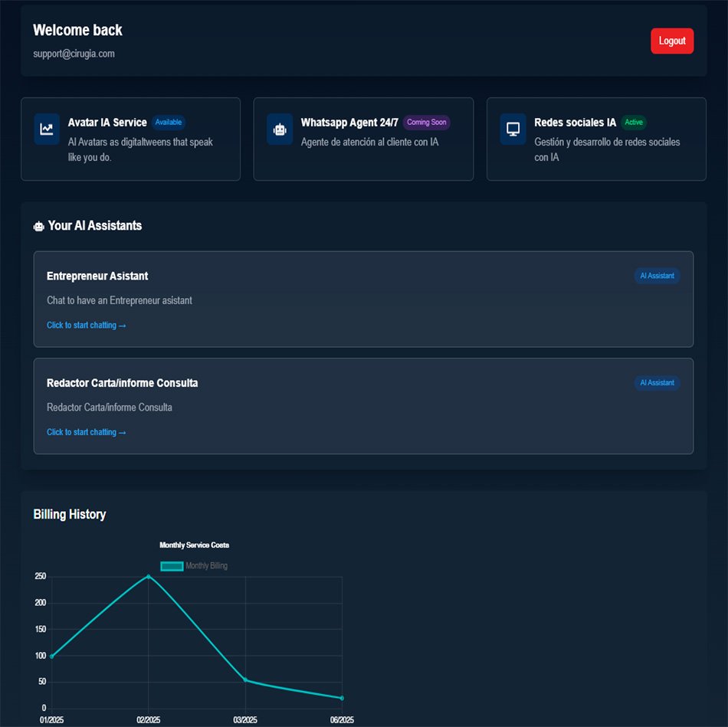This screenshot has width=728, height=727.
Task: Click the 06/2025 chart data point
Action: pyautogui.click(x=342, y=698)
